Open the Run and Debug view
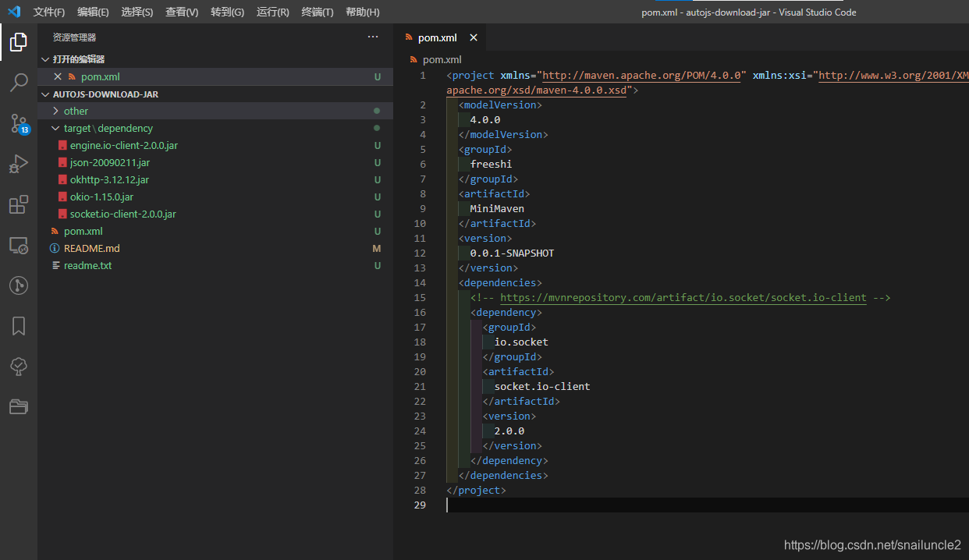969x560 pixels. pos(19,164)
